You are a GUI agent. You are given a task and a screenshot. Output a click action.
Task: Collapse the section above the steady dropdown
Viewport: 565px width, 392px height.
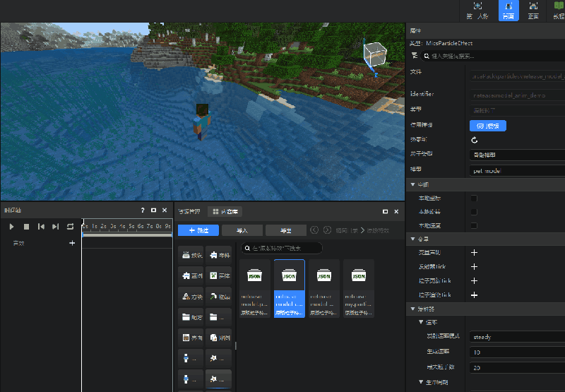pyautogui.click(x=421, y=322)
